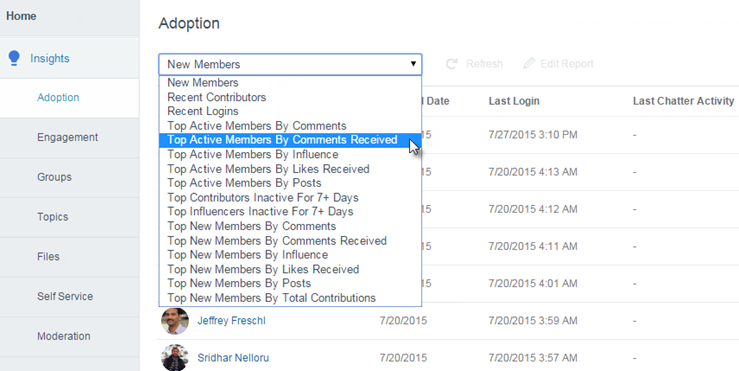739x371 pixels.
Task: Click the report dropdown arrow
Action: (413, 64)
